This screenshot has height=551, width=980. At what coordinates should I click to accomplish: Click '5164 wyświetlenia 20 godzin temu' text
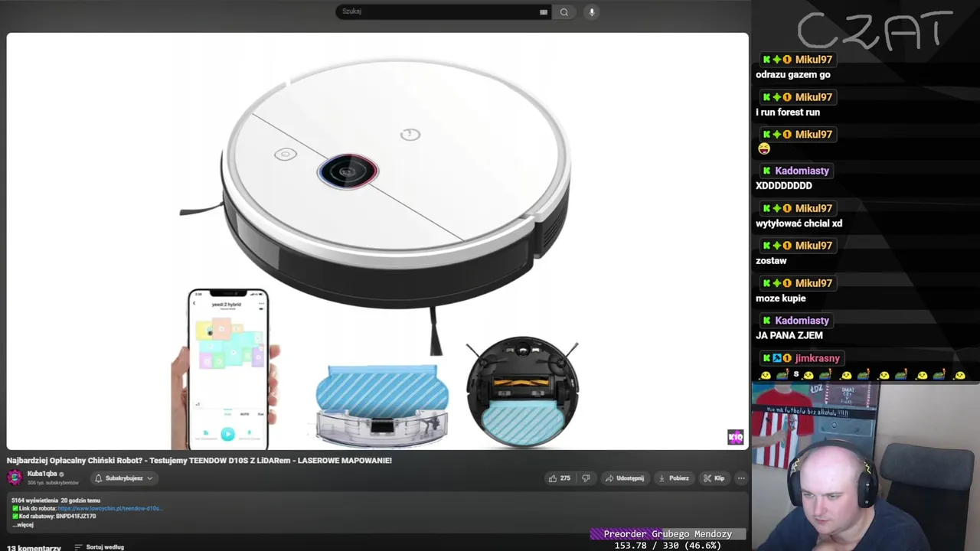56,500
